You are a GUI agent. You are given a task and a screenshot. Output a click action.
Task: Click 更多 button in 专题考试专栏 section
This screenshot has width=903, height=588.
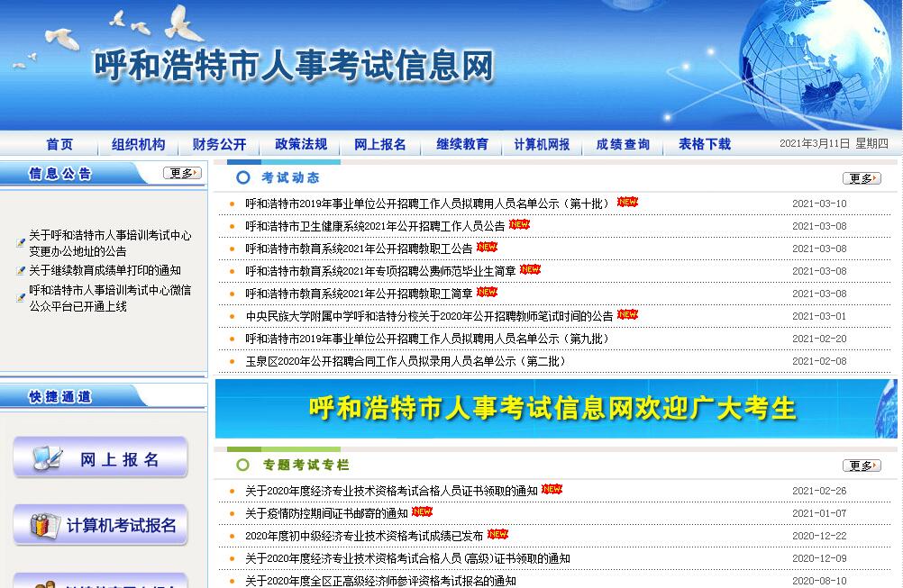862,466
